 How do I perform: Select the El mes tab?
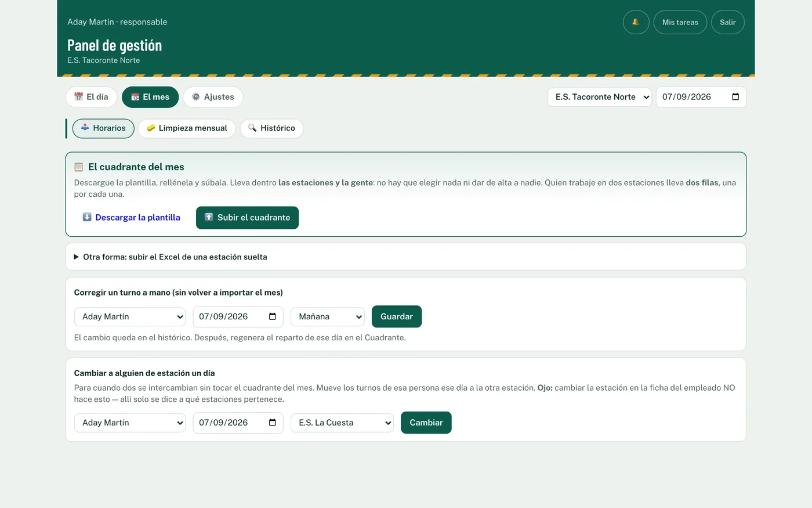tap(150, 97)
